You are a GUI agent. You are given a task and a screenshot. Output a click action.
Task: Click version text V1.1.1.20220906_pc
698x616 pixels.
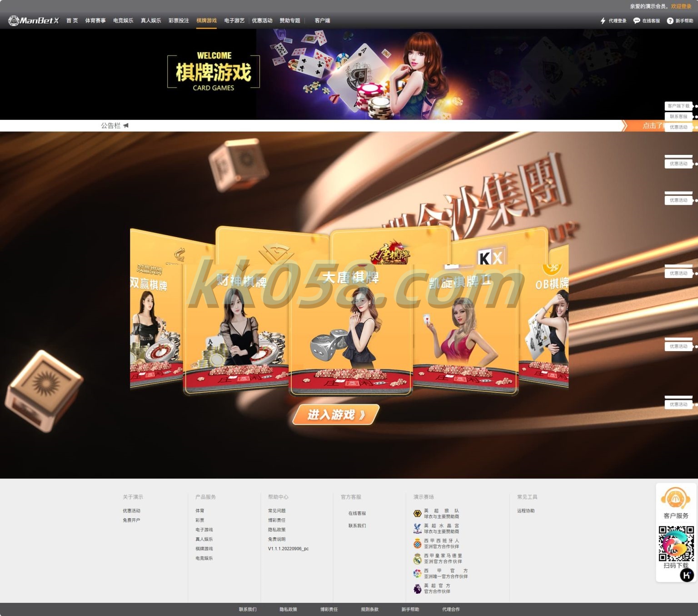288,549
